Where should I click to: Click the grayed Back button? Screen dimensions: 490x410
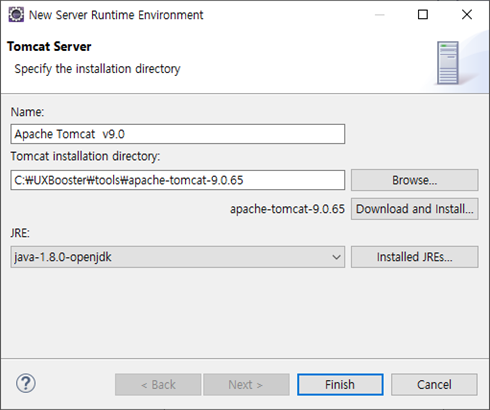158,385
